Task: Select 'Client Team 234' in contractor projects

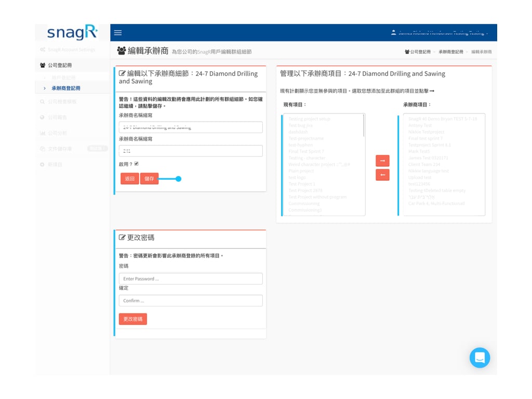Action: tap(424, 165)
